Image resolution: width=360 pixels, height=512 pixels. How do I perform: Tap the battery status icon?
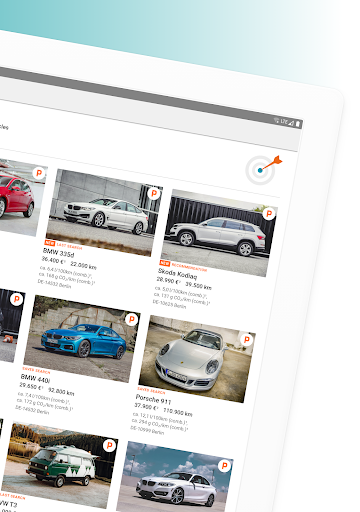[x=298, y=124]
